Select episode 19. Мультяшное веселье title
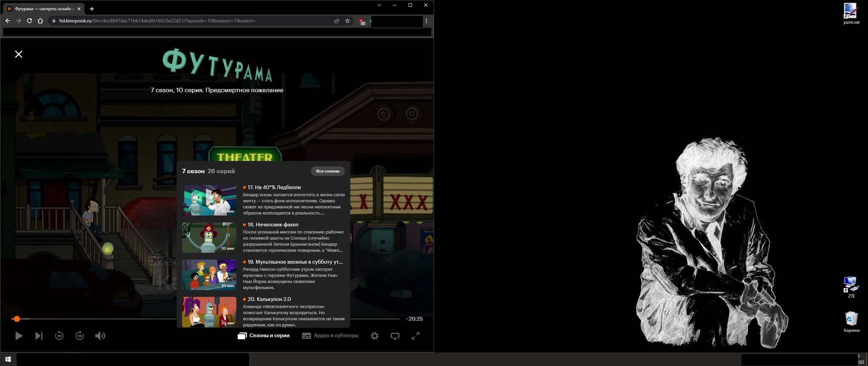 295,262
